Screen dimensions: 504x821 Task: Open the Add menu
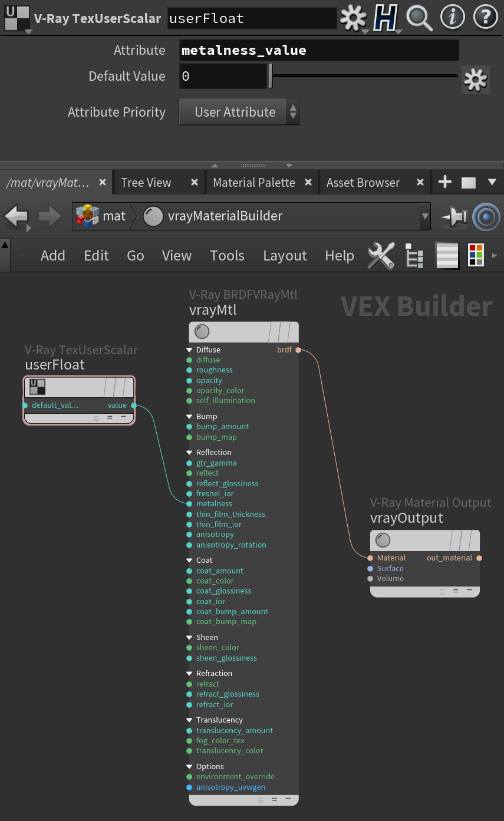(x=52, y=256)
